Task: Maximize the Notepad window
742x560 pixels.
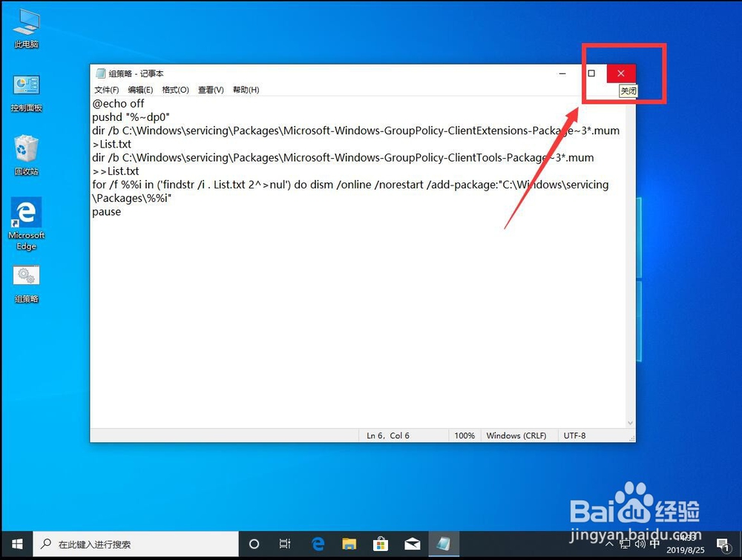Action: (591, 73)
